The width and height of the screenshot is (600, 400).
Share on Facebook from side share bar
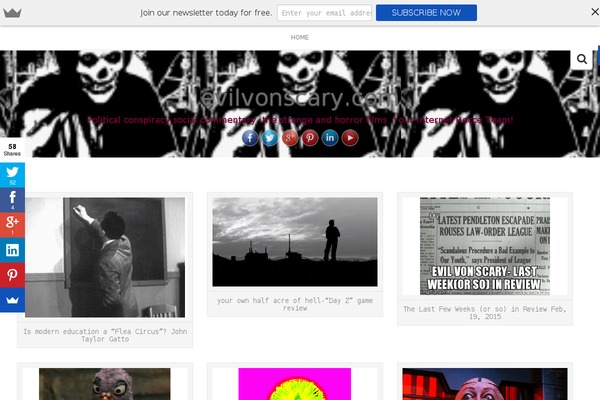12,200
